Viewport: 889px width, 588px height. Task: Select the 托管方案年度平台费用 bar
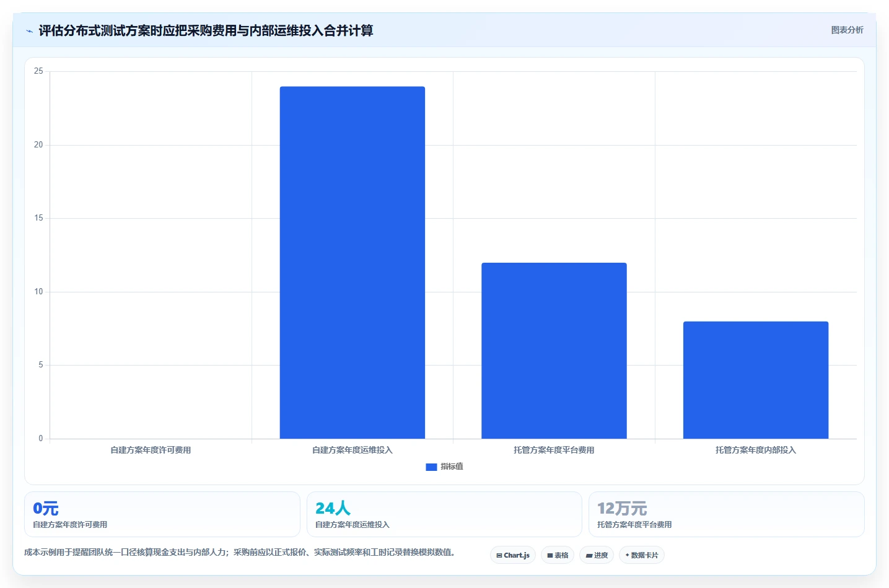tap(554, 351)
